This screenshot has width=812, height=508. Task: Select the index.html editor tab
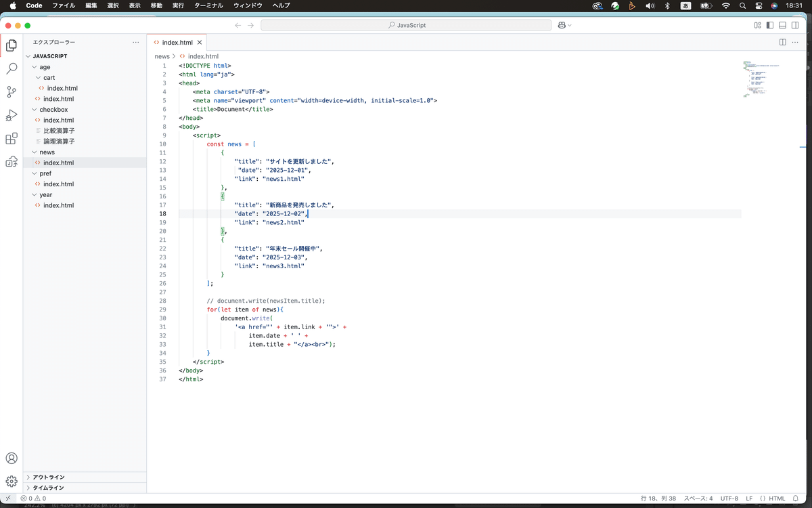pos(177,42)
